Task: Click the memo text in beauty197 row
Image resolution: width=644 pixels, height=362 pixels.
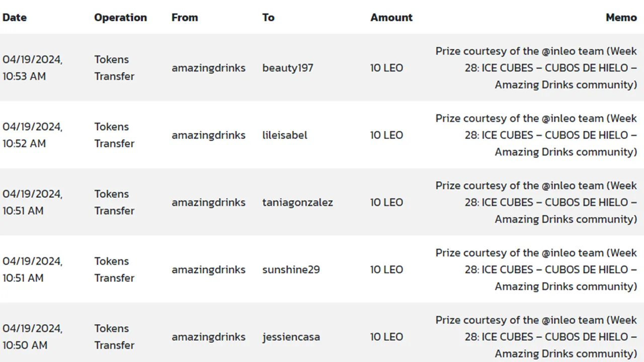Action: [x=536, y=68]
